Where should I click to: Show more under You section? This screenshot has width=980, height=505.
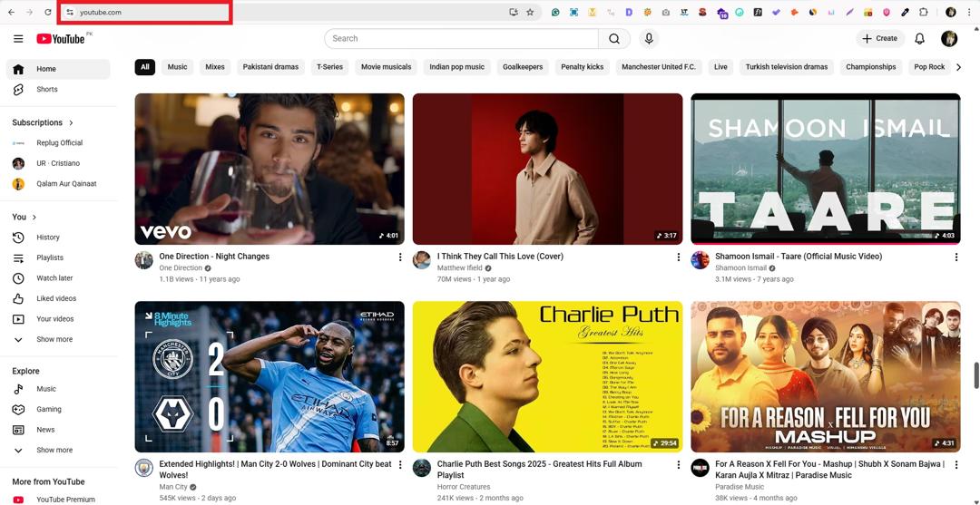tap(58, 340)
